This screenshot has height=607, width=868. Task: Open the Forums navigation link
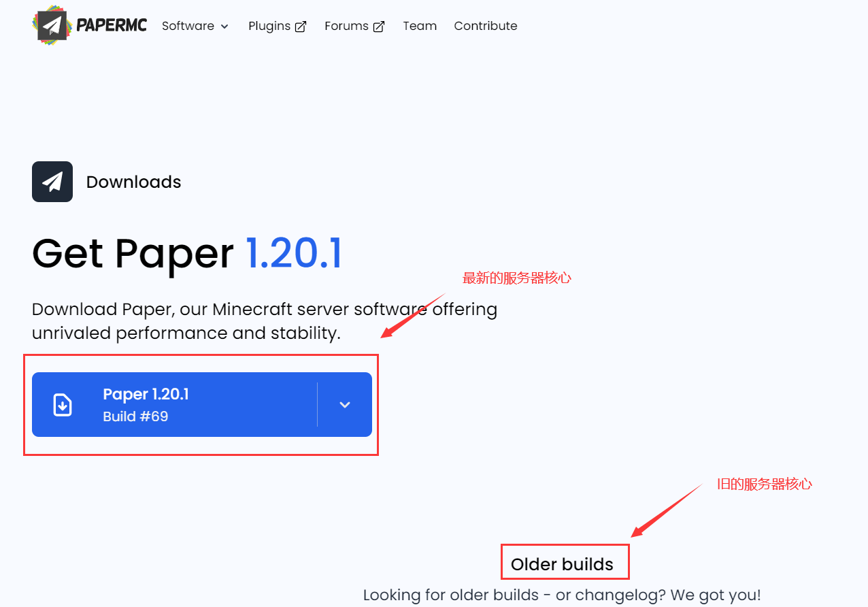354,26
